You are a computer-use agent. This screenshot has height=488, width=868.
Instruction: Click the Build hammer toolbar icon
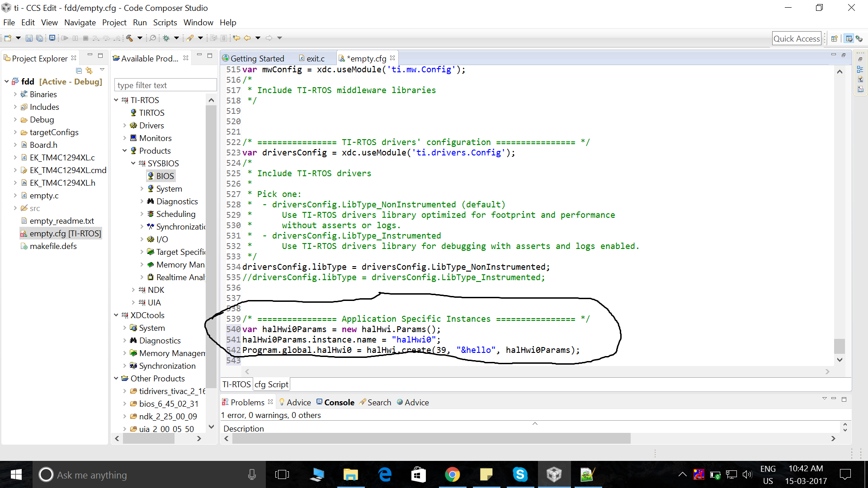tap(130, 38)
